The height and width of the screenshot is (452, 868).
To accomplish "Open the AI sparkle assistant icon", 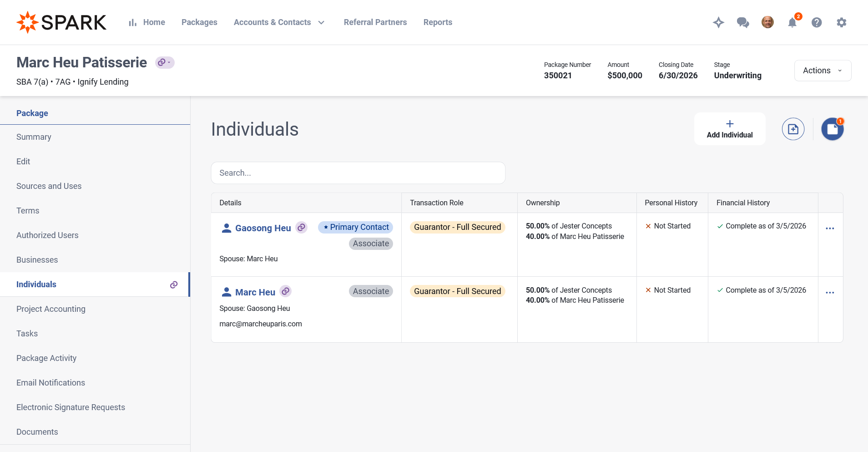I will point(718,22).
